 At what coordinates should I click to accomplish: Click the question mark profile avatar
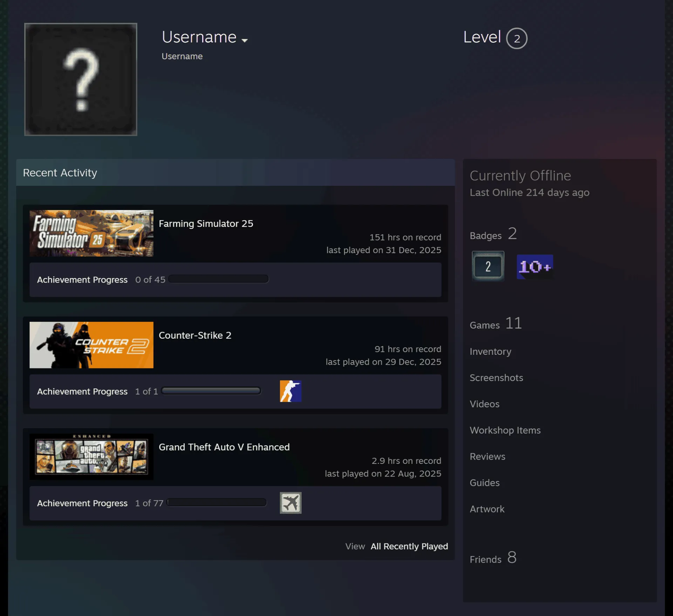pyautogui.click(x=81, y=79)
